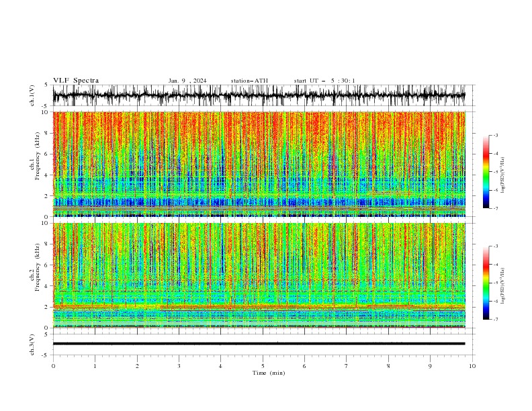
Task: Click time-axis tick label "9"
Action: (x=430, y=366)
